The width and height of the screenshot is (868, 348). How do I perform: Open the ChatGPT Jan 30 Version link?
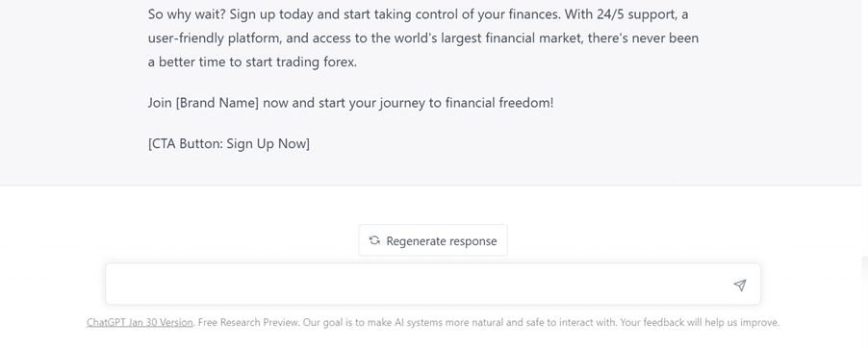(x=140, y=322)
